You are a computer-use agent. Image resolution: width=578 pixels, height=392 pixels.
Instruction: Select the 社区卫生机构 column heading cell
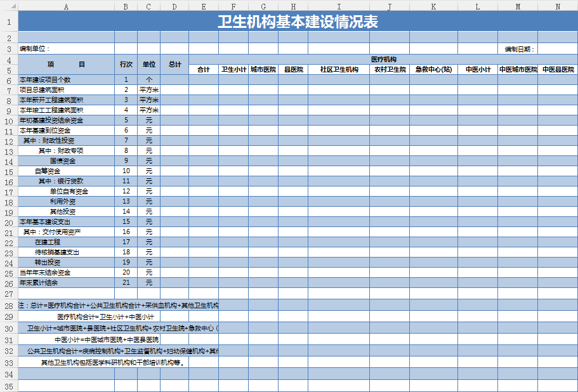(x=339, y=70)
